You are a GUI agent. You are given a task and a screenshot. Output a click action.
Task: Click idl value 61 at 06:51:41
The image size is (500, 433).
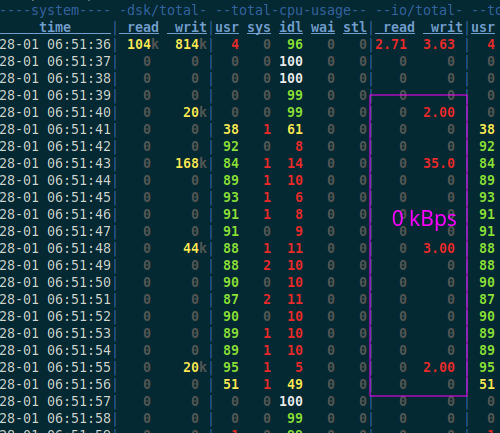click(295, 129)
